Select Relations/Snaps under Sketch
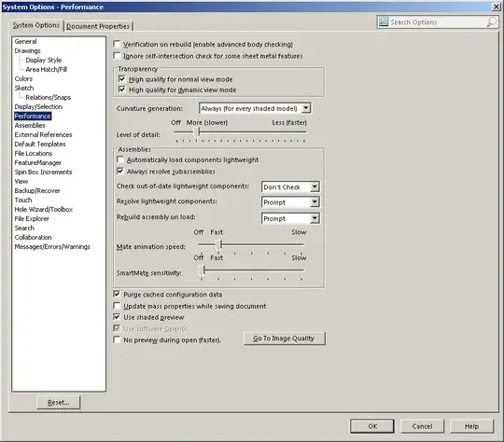Screen dimensions: 504x442 [x=49, y=97]
